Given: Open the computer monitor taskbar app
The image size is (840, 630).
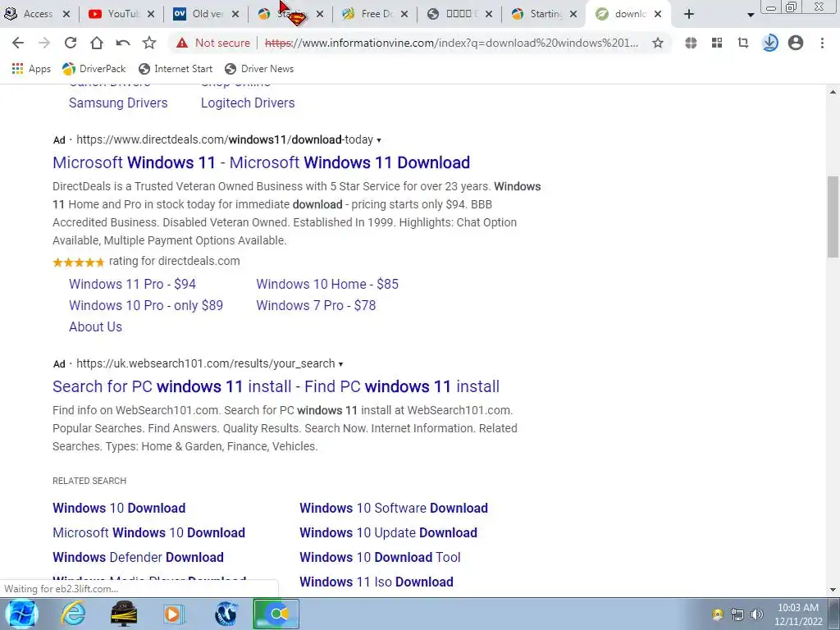Looking at the screenshot, I should click(124, 614).
